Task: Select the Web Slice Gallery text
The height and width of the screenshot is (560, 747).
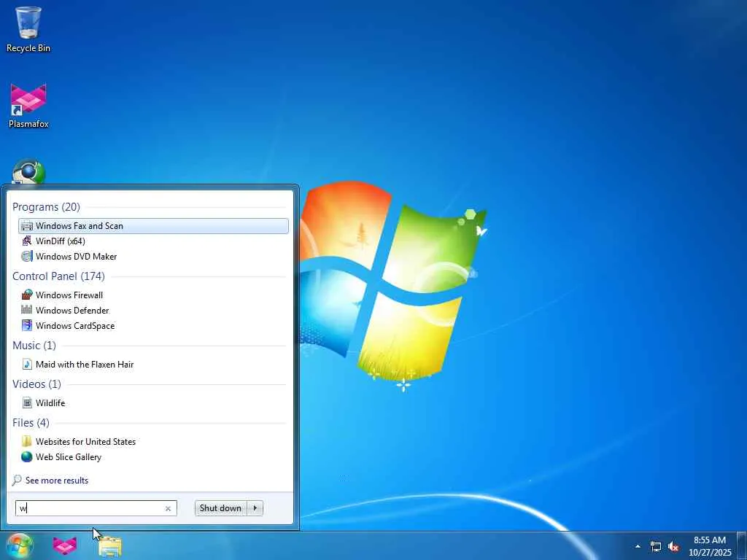Action: 69,456
